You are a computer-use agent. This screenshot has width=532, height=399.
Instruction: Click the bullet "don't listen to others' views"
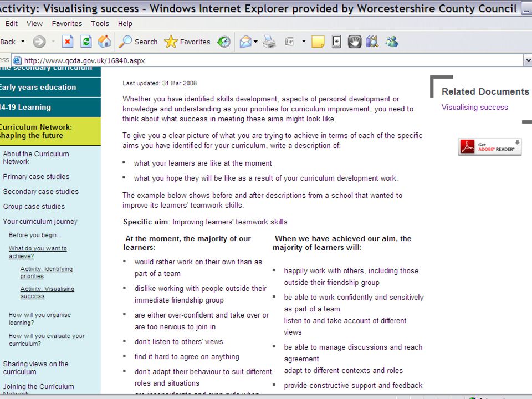179,342
